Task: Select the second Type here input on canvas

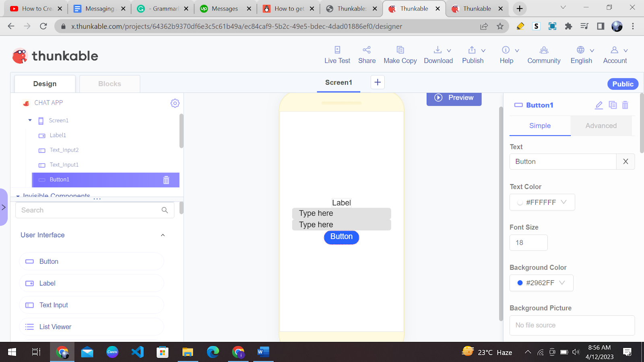Action: pyautogui.click(x=341, y=225)
